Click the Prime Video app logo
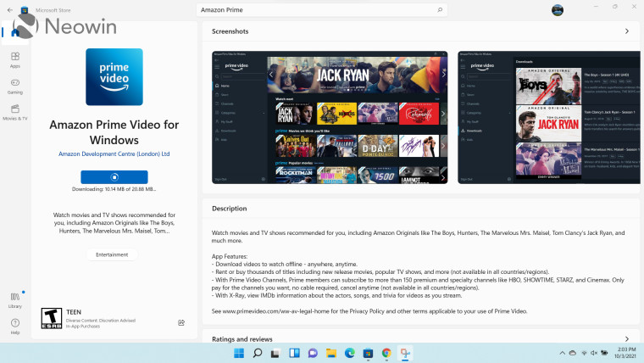This screenshot has height=363, width=644. (x=114, y=77)
